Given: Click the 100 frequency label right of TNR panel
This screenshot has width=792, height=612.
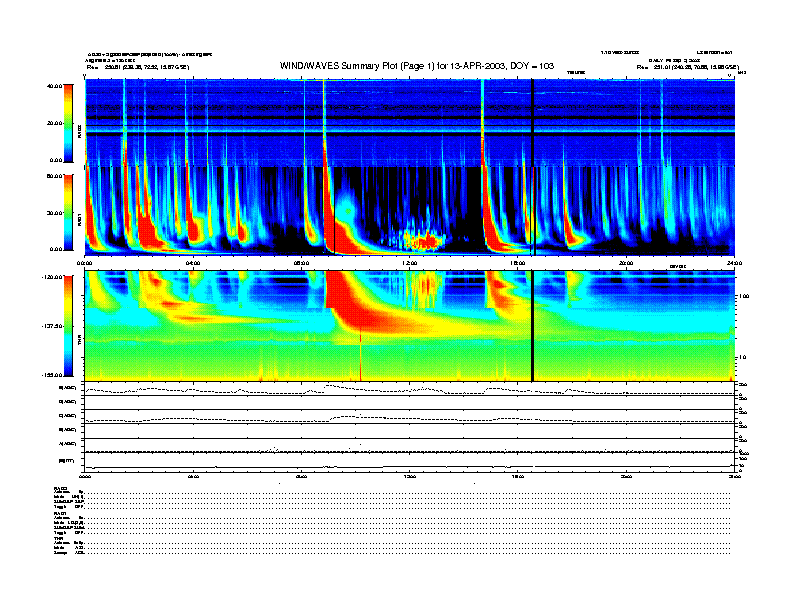Looking at the screenshot, I should 744,296.
